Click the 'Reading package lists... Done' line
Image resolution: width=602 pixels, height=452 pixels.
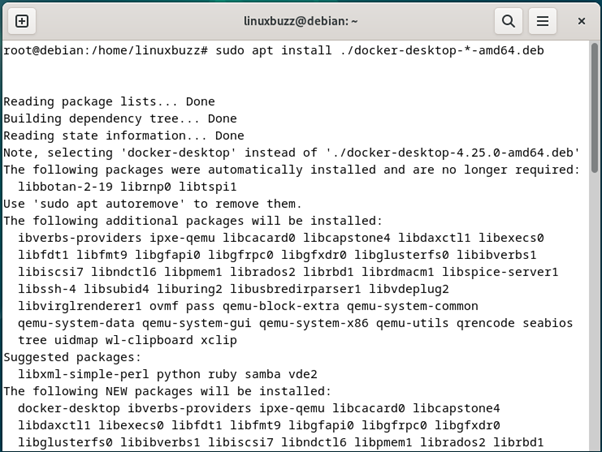[109, 102]
